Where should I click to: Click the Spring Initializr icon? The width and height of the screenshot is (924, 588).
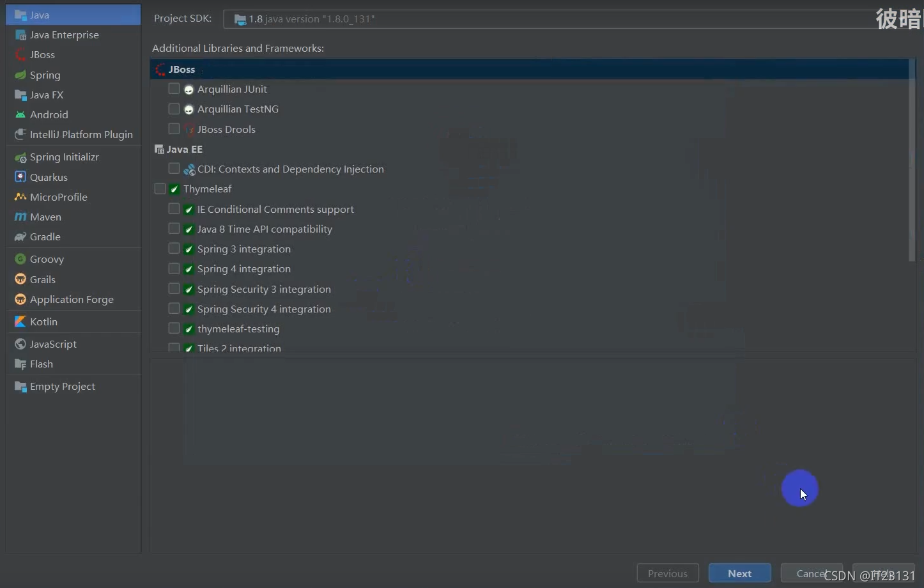coord(20,157)
